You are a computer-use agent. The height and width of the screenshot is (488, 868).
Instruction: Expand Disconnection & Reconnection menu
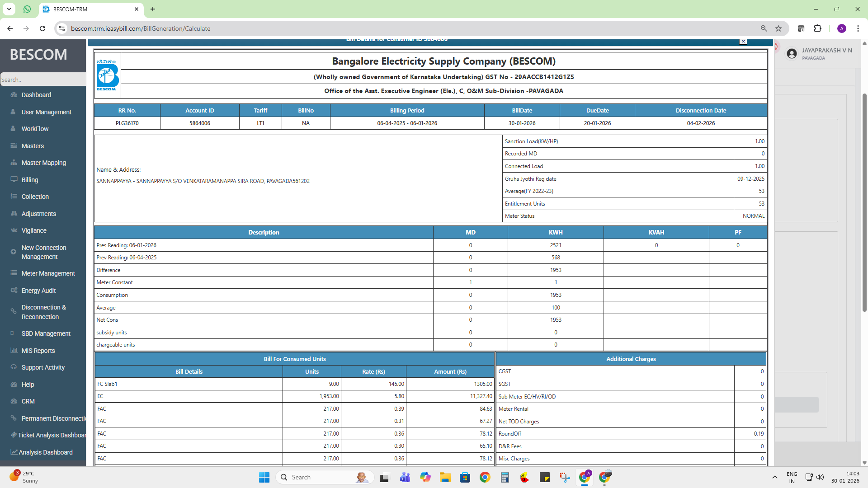[x=43, y=312]
